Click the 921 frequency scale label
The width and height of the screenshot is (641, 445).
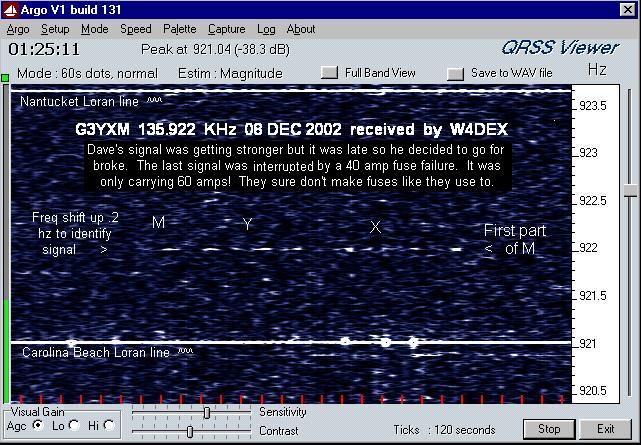pos(588,344)
